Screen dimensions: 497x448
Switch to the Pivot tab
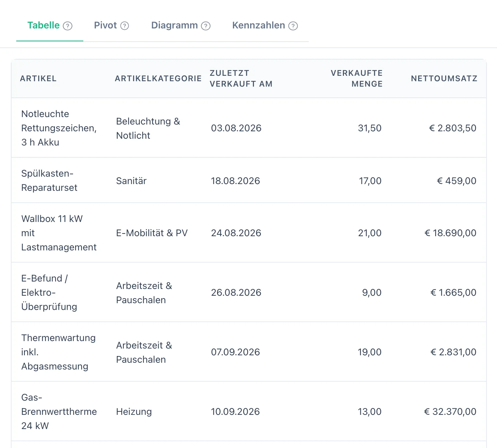[111, 26]
